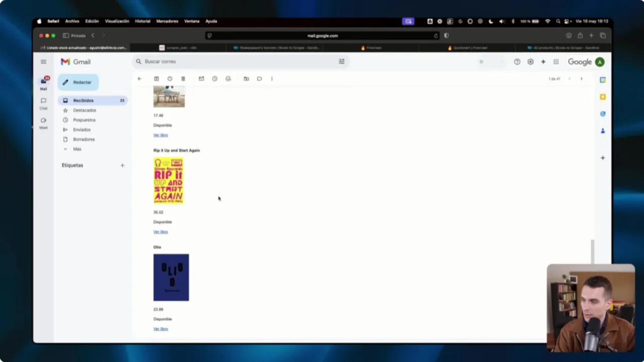Image resolution: width=644 pixels, height=362 pixels.
Task: Open the Enviados sent folder
Action: click(x=82, y=130)
